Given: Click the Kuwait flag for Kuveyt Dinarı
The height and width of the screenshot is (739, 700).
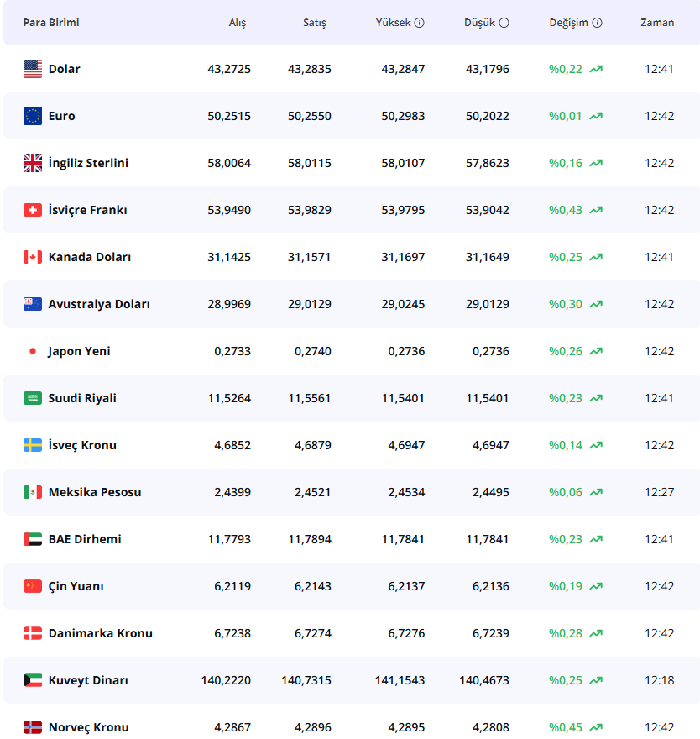Looking at the screenshot, I should pyautogui.click(x=33, y=680).
